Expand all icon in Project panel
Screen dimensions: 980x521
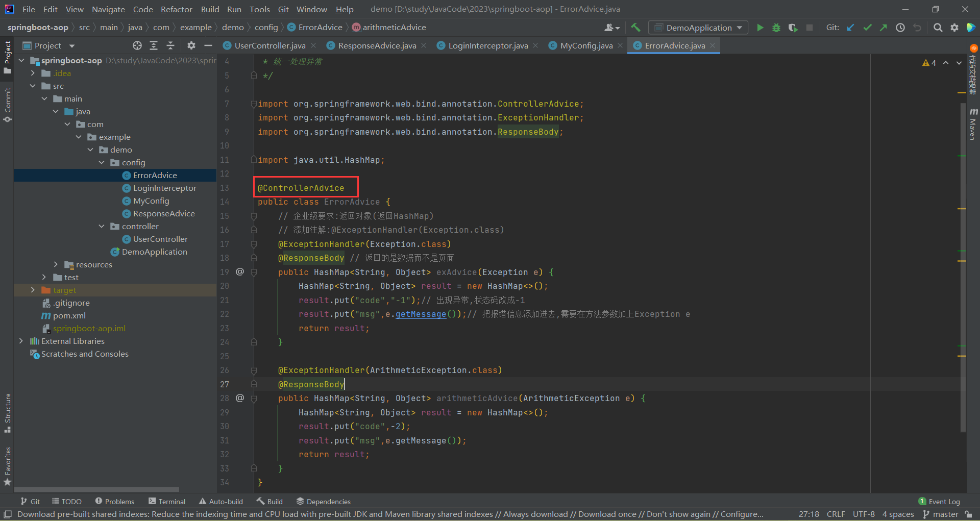click(154, 45)
